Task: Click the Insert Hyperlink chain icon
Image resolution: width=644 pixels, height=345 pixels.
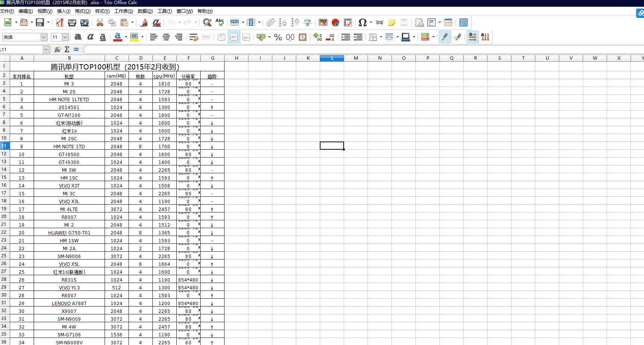Action: click(380, 22)
